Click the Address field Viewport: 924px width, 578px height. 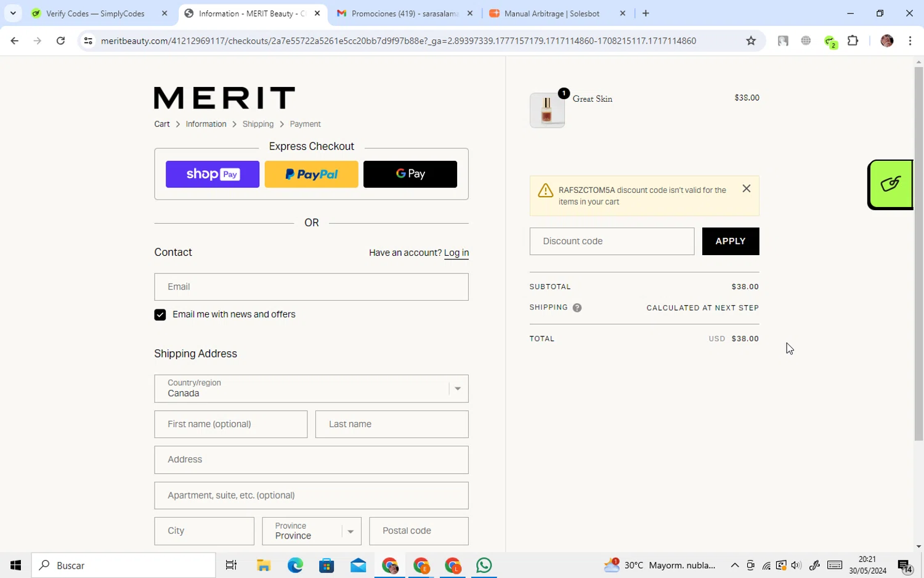[x=311, y=460]
